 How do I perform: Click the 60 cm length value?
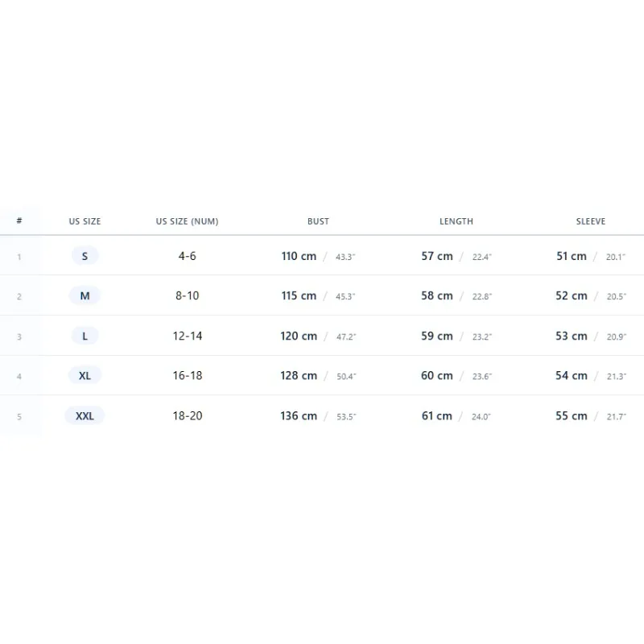click(x=436, y=375)
